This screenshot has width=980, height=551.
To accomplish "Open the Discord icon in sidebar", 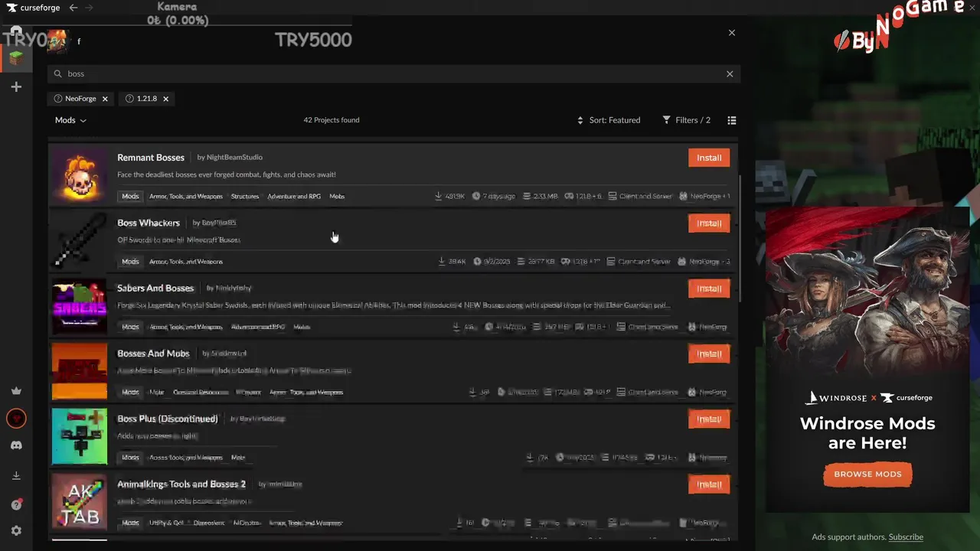I will click(x=16, y=445).
